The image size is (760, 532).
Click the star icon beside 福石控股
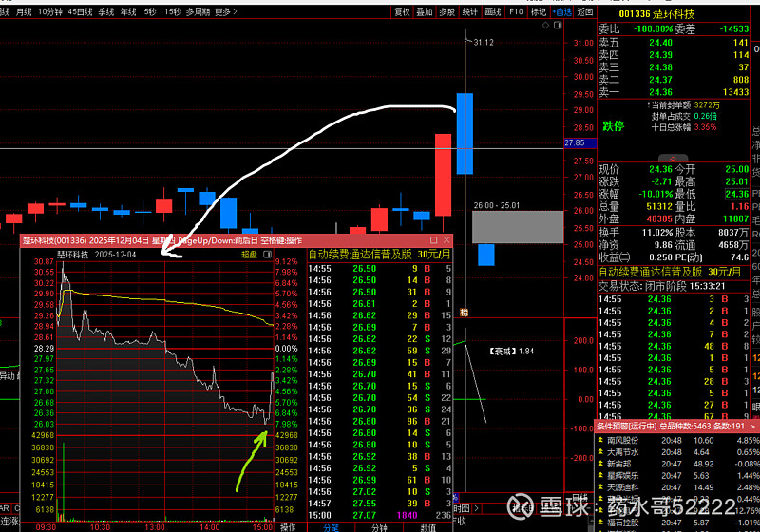coord(601,522)
